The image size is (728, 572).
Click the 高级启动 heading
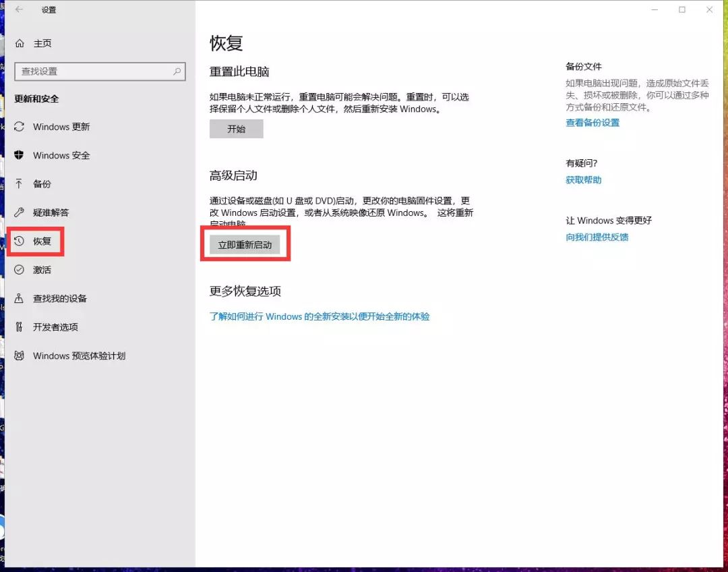coord(233,175)
